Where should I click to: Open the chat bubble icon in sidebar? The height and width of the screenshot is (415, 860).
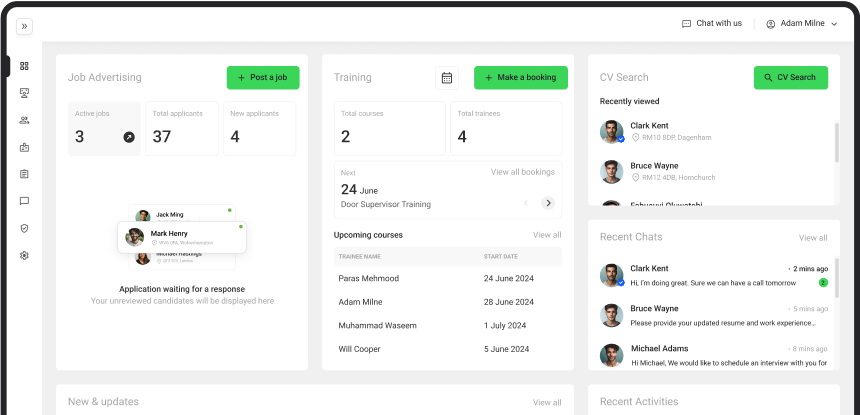point(24,201)
